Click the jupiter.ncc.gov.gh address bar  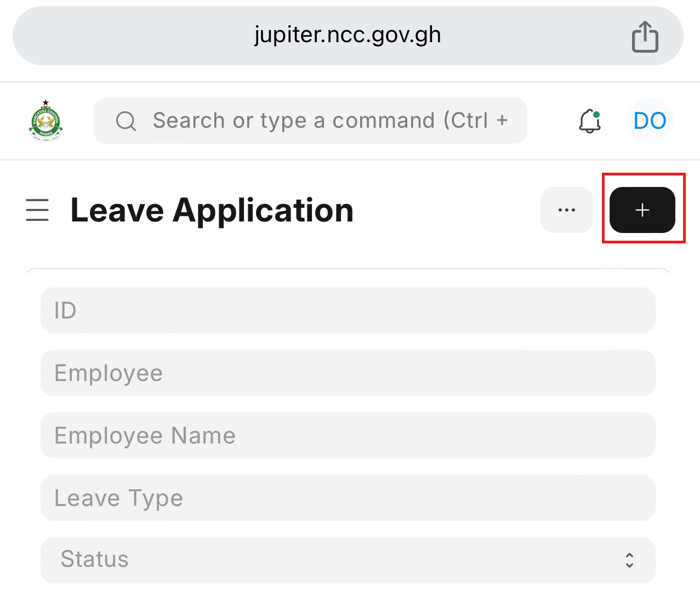[x=348, y=35]
